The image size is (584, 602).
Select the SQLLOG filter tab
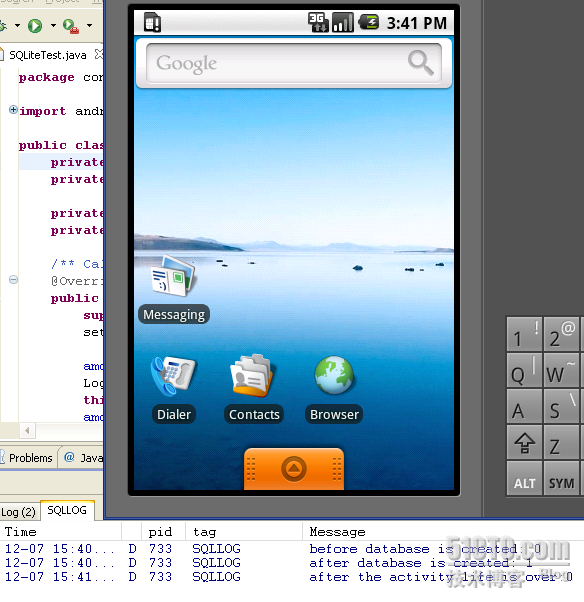[67, 510]
